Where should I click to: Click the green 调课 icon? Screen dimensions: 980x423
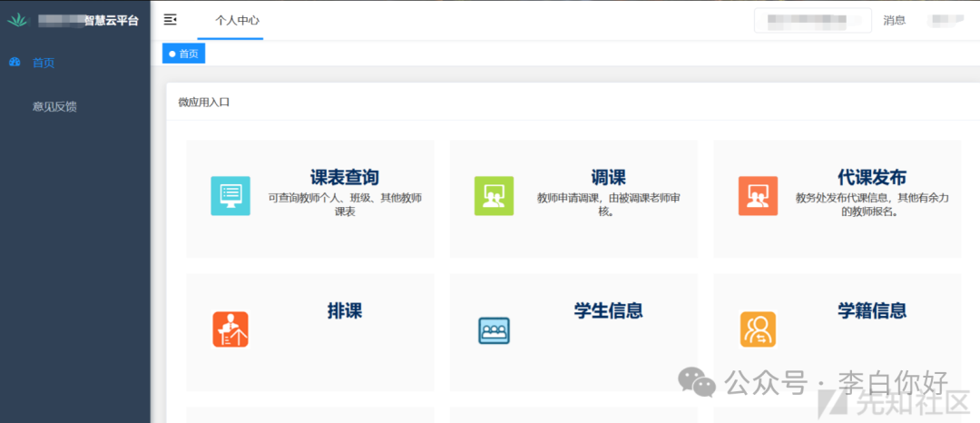tap(494, 196)
